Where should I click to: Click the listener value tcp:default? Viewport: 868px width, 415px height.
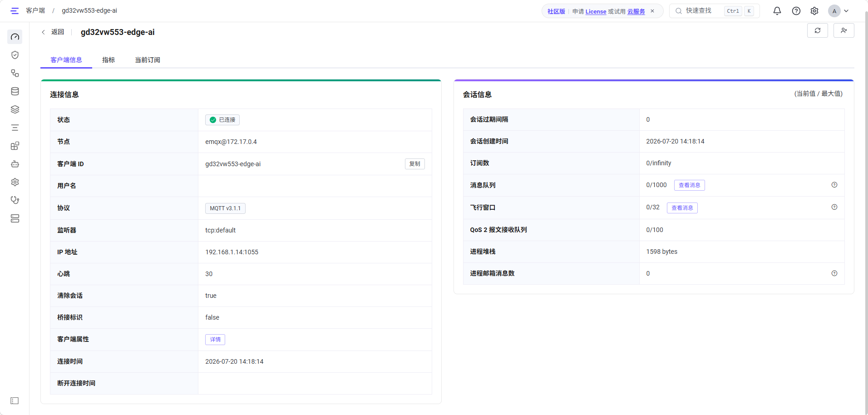[x=220, y=230]
